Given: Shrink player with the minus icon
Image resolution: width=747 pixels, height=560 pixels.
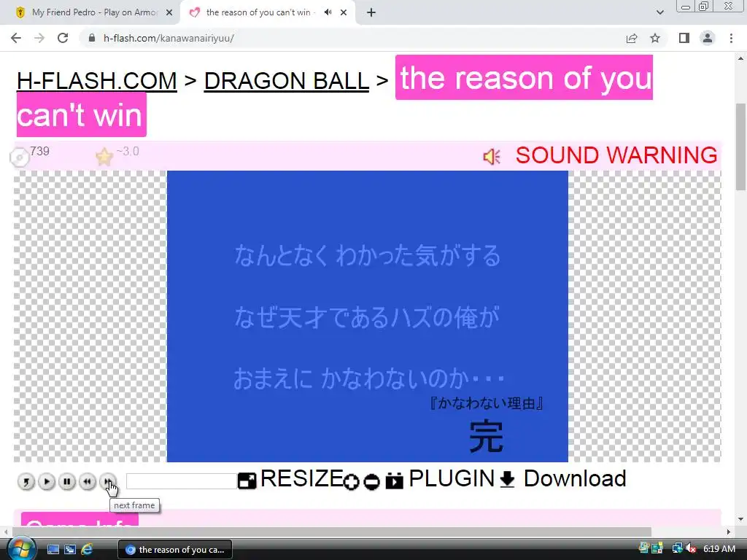Looking at the screenshot, I should click(x=371, y=482).
